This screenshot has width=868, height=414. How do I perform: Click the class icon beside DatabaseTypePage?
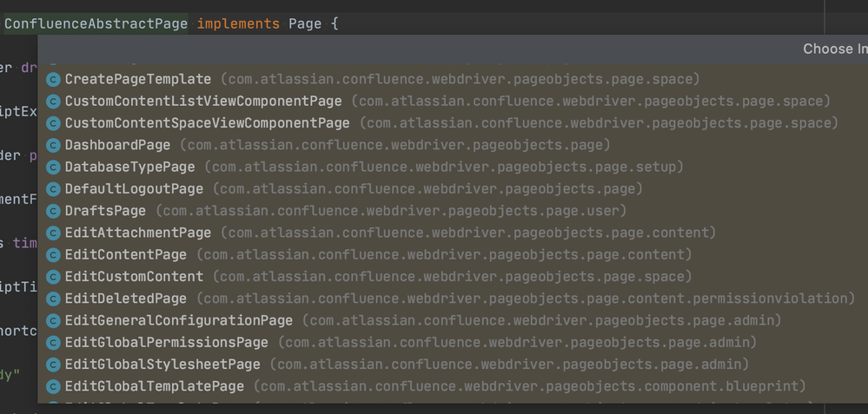(x=53, y=168)
